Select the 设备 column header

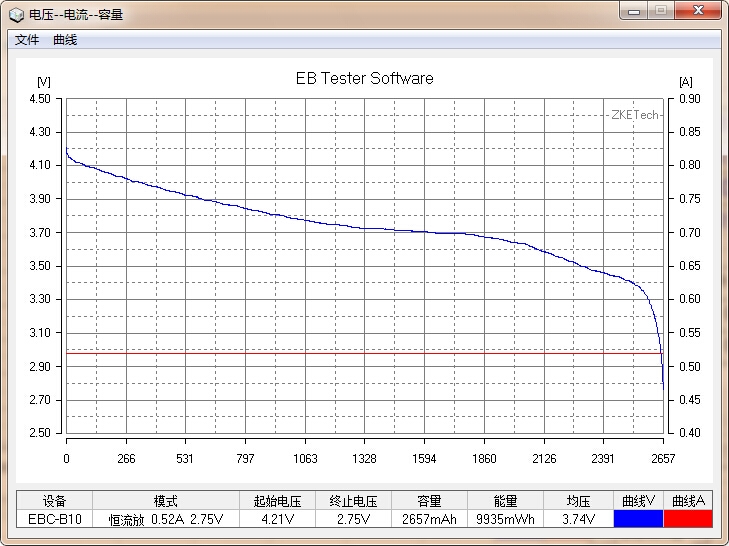click(x=54, y=501)
